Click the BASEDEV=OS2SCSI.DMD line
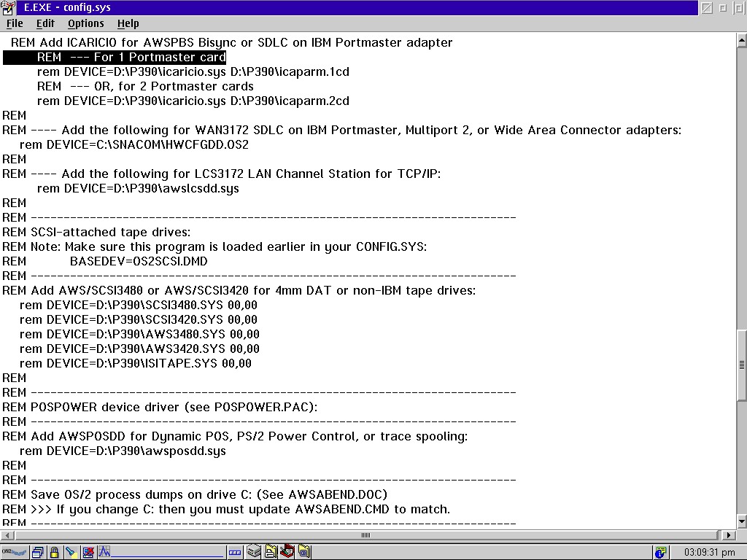The height and width of the screenshot is (560, 747). (105, 262)
